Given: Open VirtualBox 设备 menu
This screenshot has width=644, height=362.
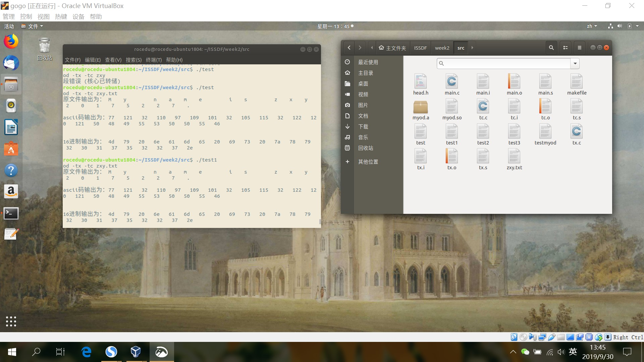Looking at the screenshot, I should pos(78,17).
